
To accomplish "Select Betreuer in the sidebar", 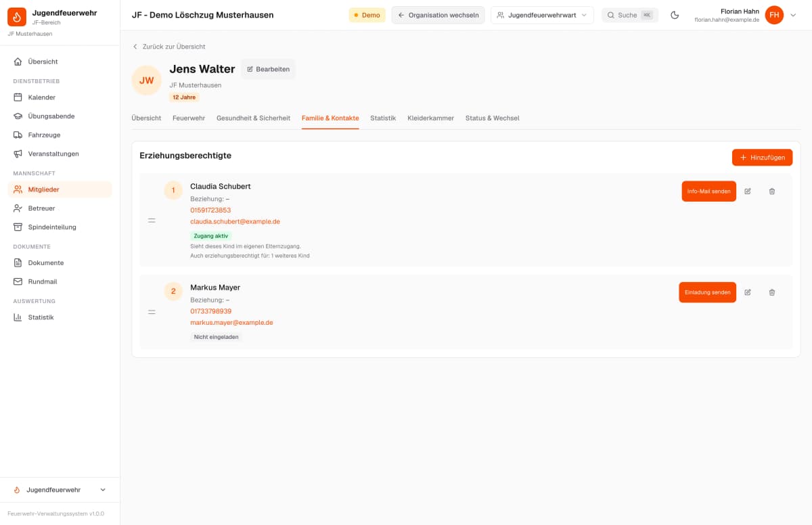I will click(60, 208).
